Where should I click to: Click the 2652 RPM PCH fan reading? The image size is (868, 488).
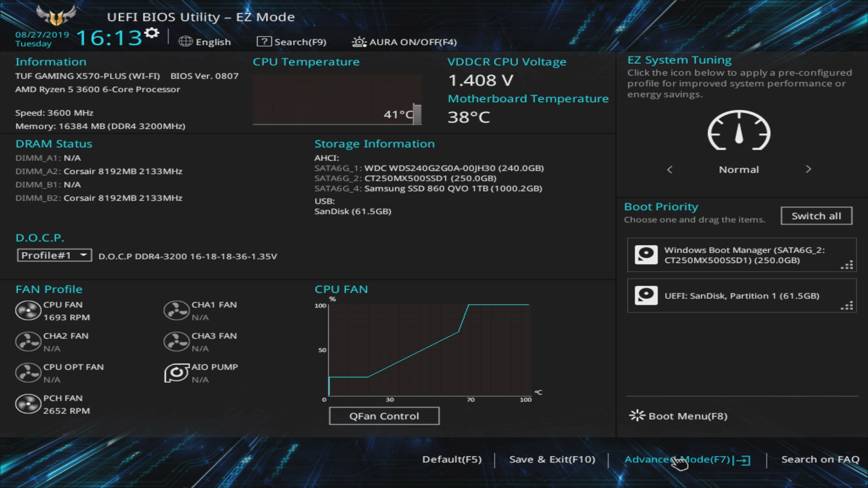[x=66, y=411]
